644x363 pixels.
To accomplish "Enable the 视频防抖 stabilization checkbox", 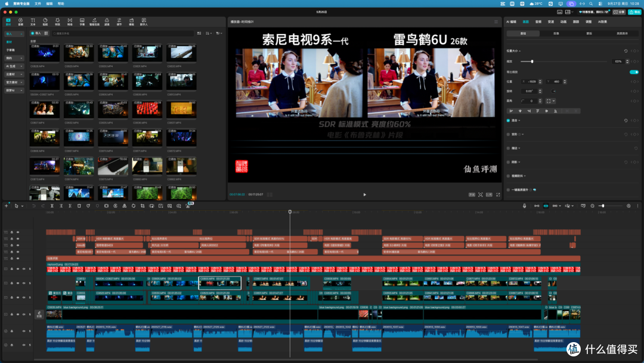I will (508, 176).
